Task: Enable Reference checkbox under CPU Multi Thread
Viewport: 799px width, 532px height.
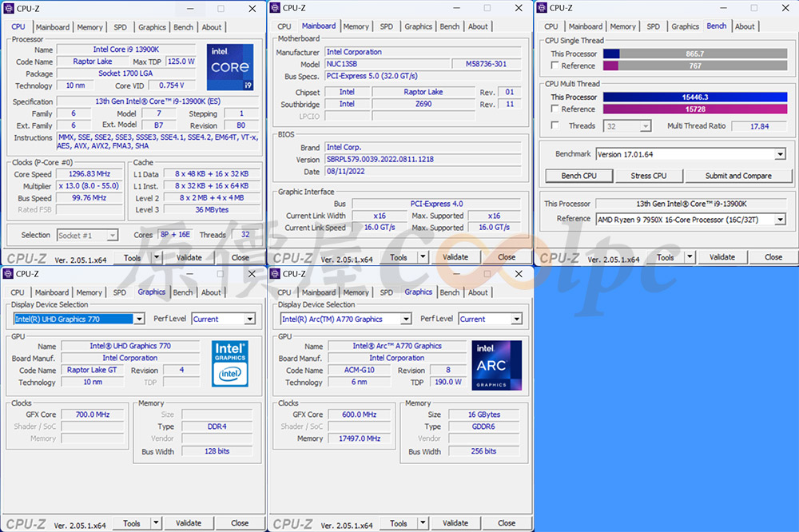Action: (555, 109)
